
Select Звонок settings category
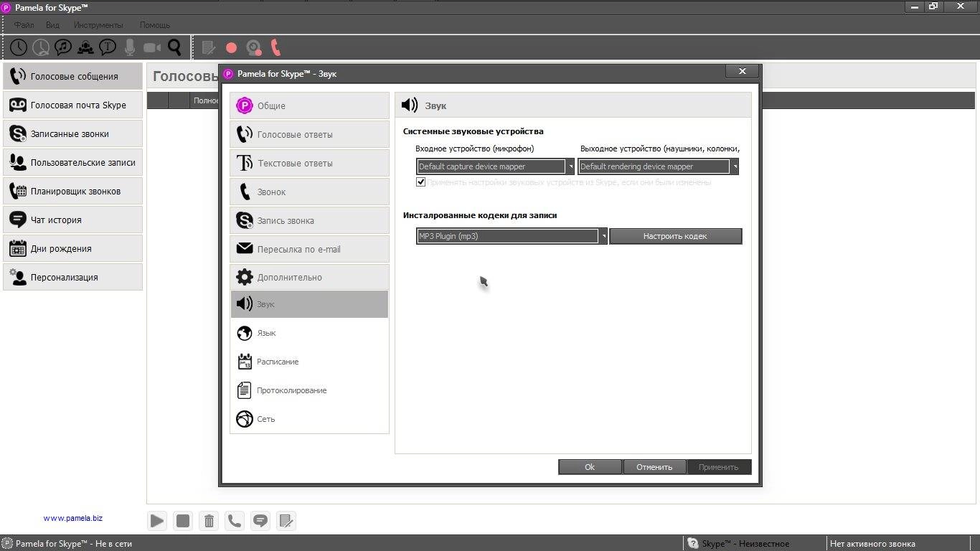[309, 192]
